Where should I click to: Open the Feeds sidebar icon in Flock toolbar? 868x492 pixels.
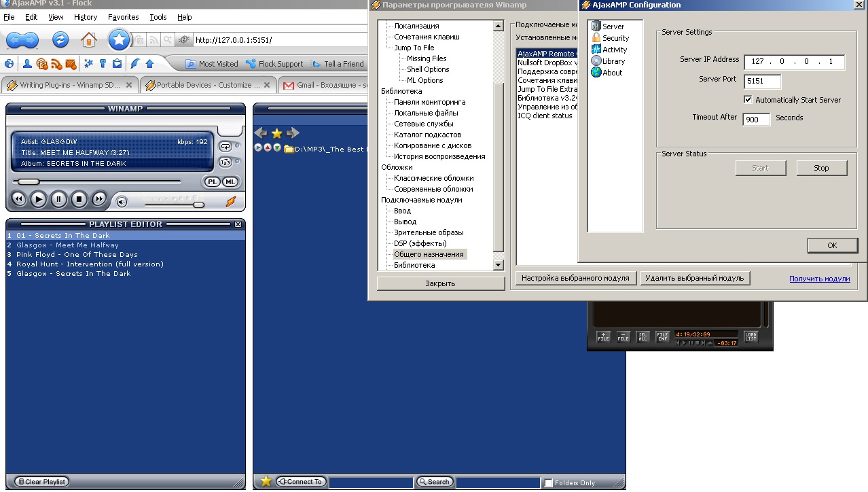click(57, 64)
